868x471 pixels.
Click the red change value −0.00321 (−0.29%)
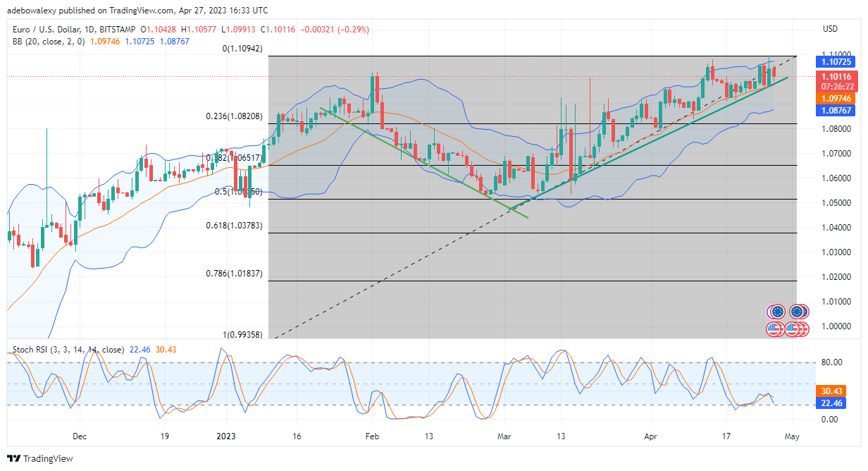pos(335,29)
